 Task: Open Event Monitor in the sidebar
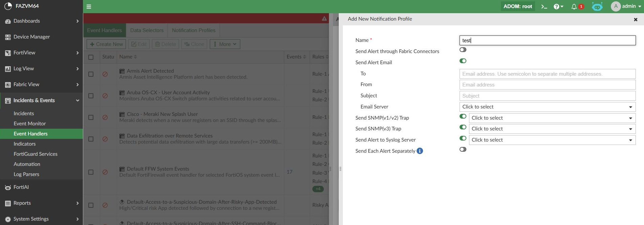[30, 124]
